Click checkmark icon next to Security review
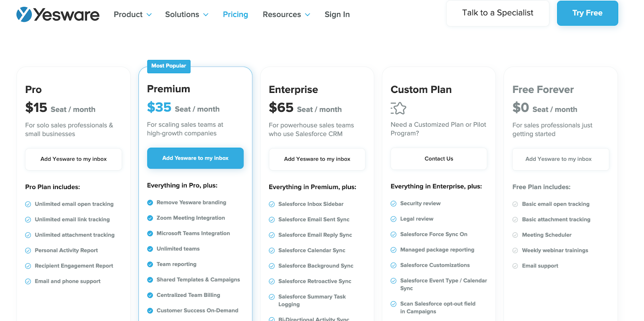The width and height of the screenshot is (644, 321). click(394, 204)
